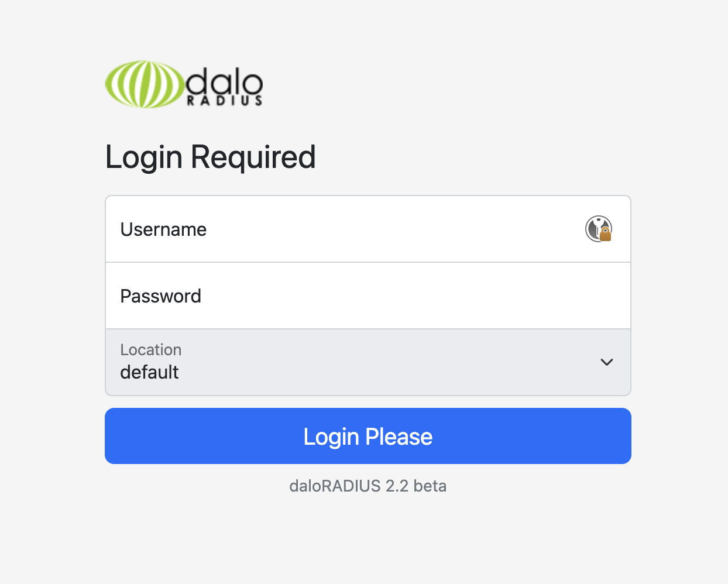The width and height of the screenshot is (728, 584).
Task: Click the KeePassXC key icon in Username field
Action: point(597,228)
